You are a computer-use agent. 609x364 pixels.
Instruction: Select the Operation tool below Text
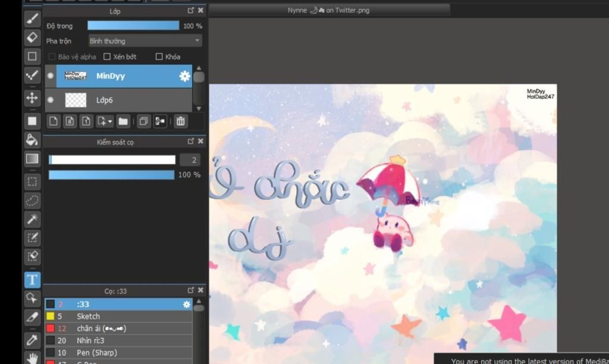[x=32, y=299]
